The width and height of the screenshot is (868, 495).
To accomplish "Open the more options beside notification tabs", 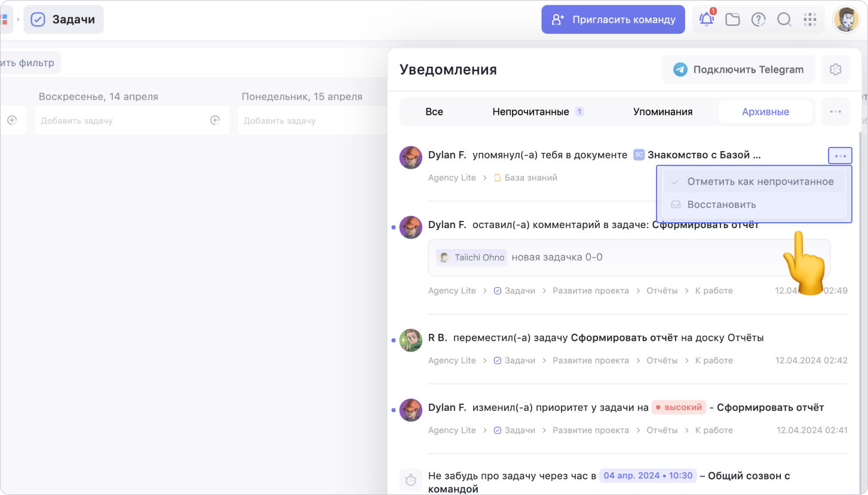I will tap(835, 112).
